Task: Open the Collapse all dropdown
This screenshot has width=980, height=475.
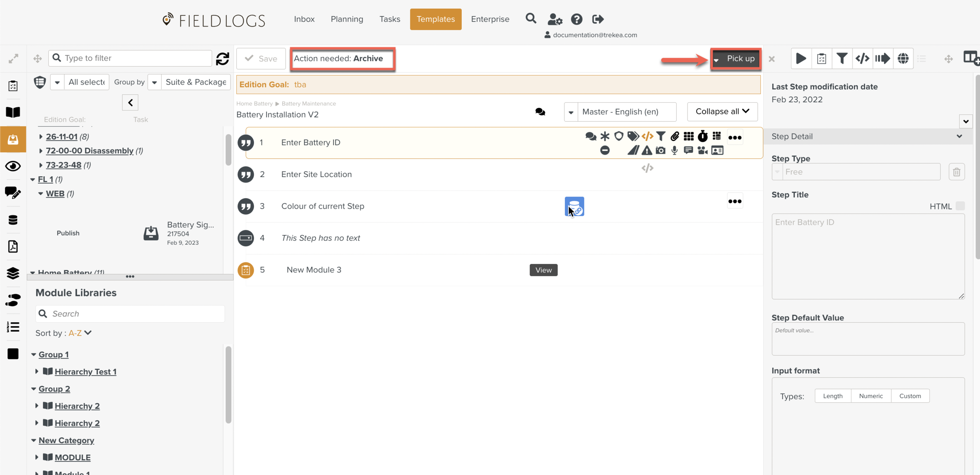Action: [x=722, y=112]
